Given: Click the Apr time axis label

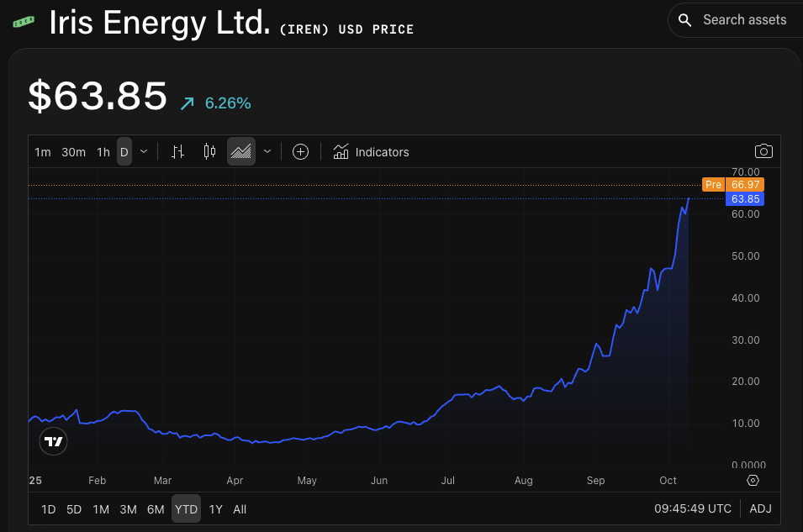Looking at the screenshot, I should (x=235, y=480).
